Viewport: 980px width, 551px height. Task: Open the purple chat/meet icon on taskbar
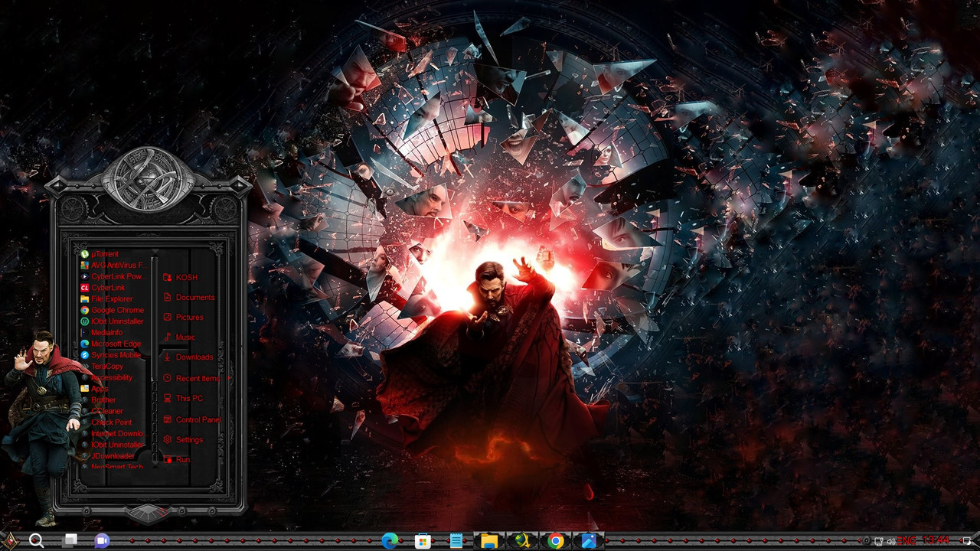click(x=102, y=541)
